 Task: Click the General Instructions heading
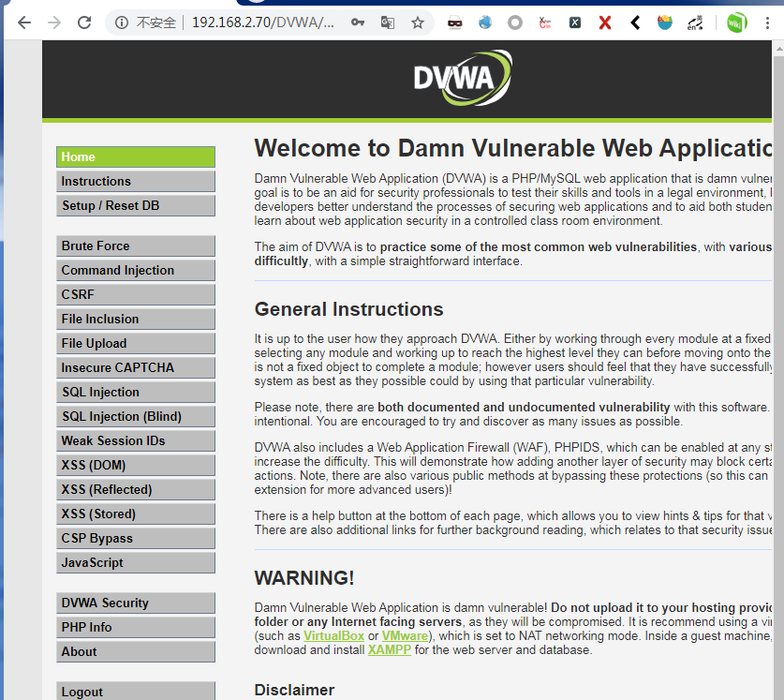348,310
